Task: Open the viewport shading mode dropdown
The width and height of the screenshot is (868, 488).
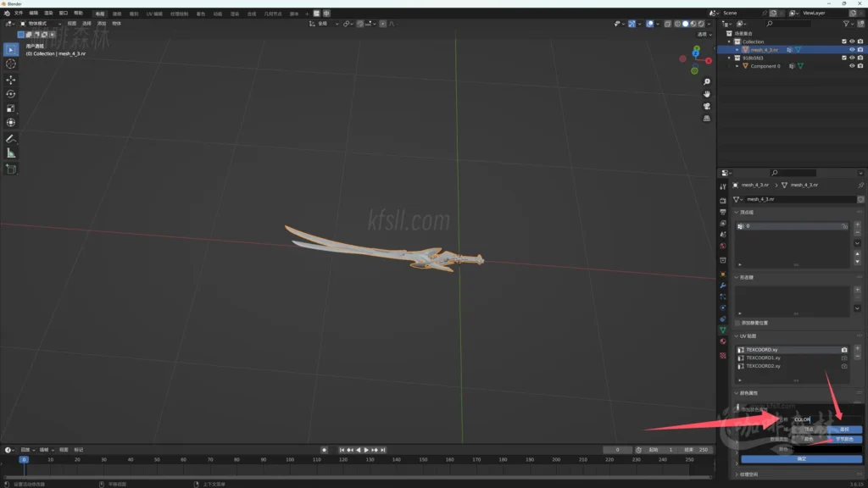Action: pos(709,24)
